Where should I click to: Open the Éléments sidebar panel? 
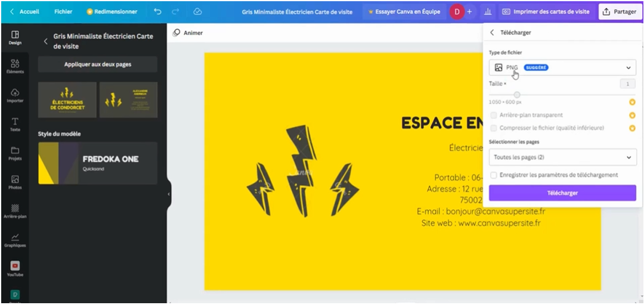tap(15, 66)
